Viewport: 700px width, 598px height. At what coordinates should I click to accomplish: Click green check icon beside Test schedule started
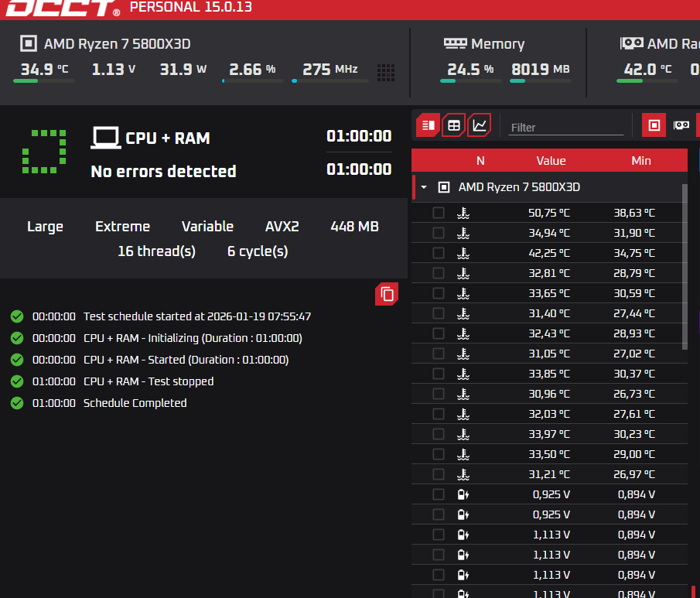click(17, 316)
